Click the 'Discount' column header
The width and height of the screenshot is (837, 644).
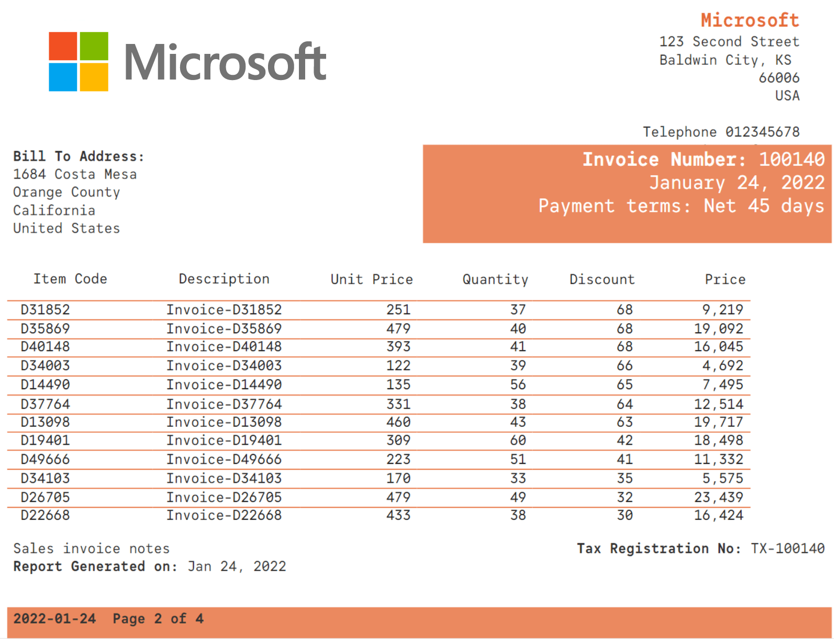pos(602,279)
